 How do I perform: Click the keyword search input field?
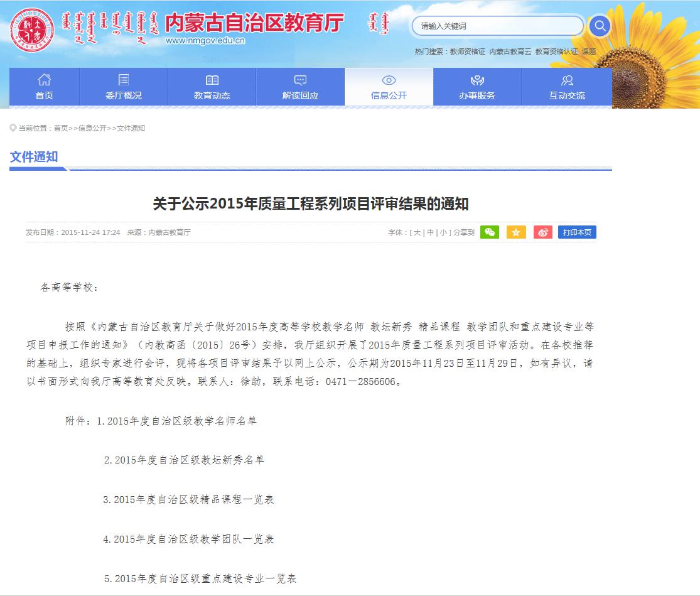point(496,26)
